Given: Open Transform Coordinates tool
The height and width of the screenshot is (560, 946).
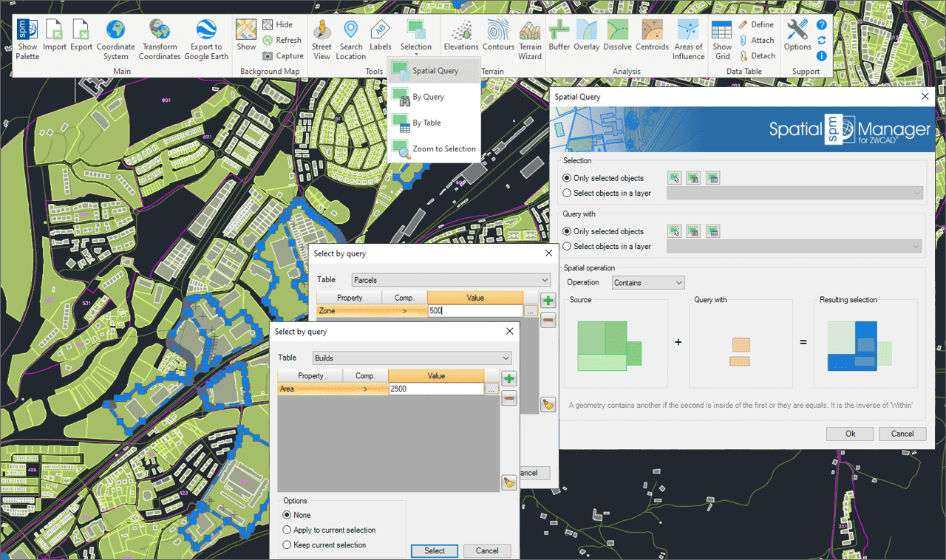Looking at the screenshot, I should point(160,40).
